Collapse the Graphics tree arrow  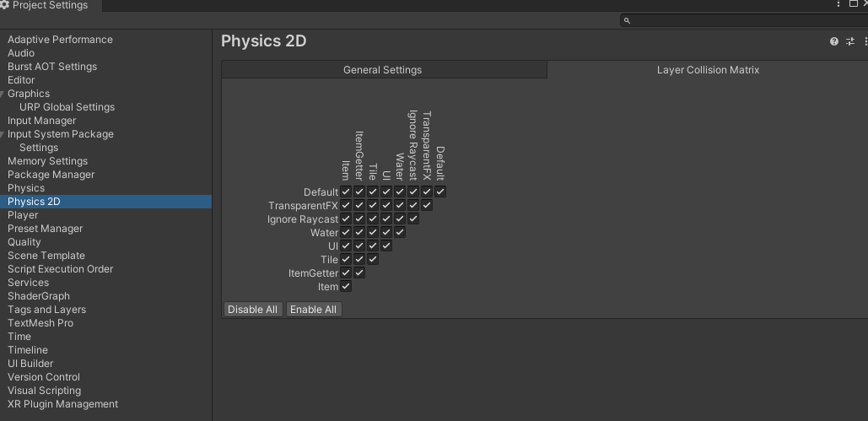[x=3, y=94]
